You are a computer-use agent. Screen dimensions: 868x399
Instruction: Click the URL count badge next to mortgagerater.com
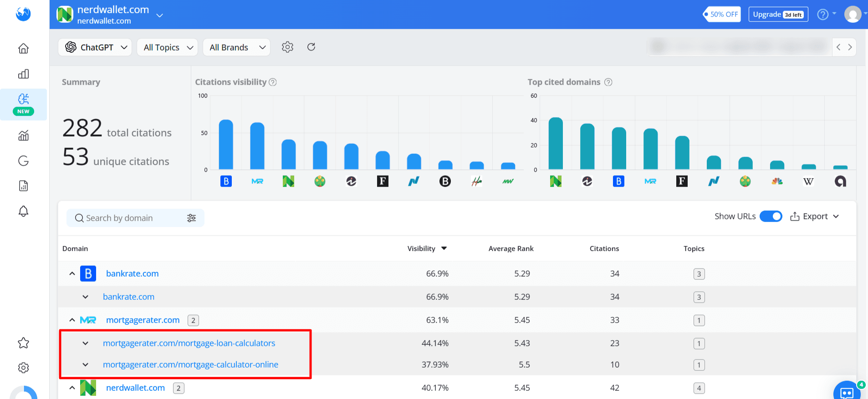[x=193, y=320]
